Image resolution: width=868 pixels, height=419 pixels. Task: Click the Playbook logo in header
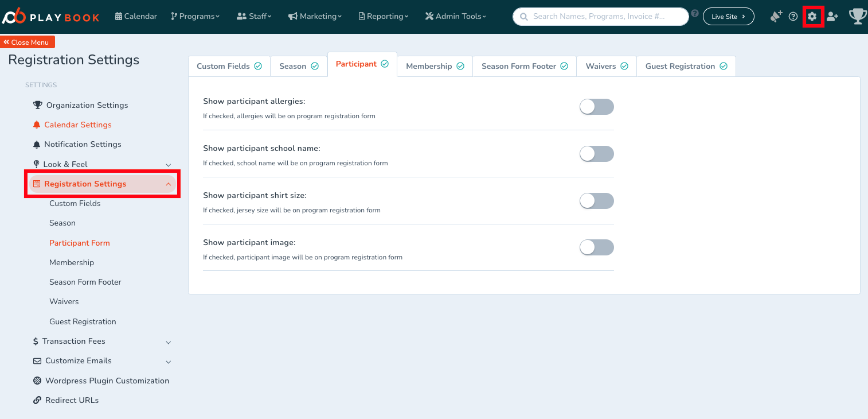pyautogui.click(x=50, y=17)
